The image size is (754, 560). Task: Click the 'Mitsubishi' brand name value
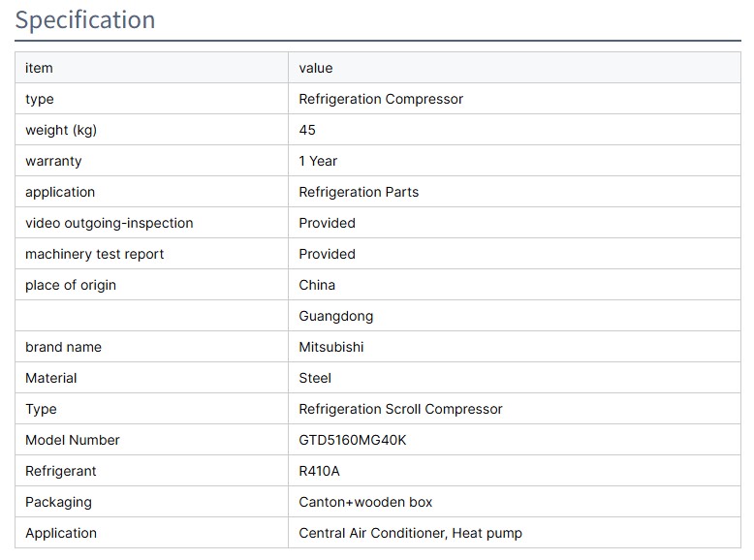(331, 347)
